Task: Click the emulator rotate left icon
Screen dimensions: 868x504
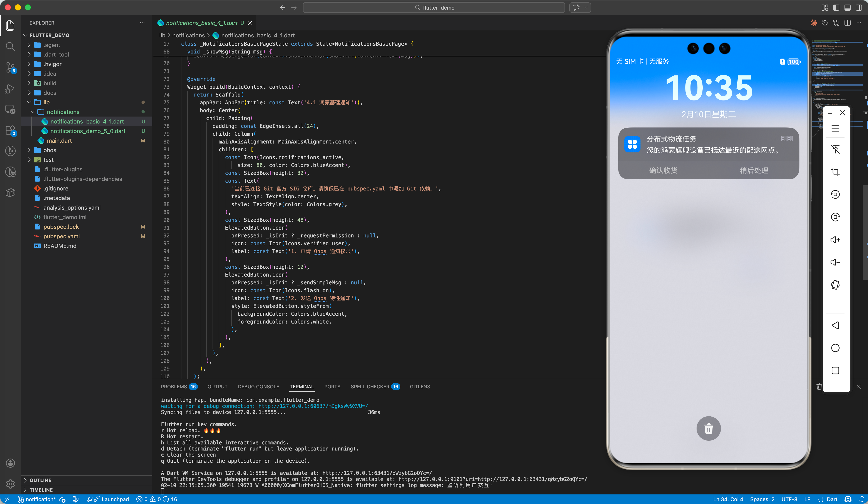Action: [x=835, y=195]
